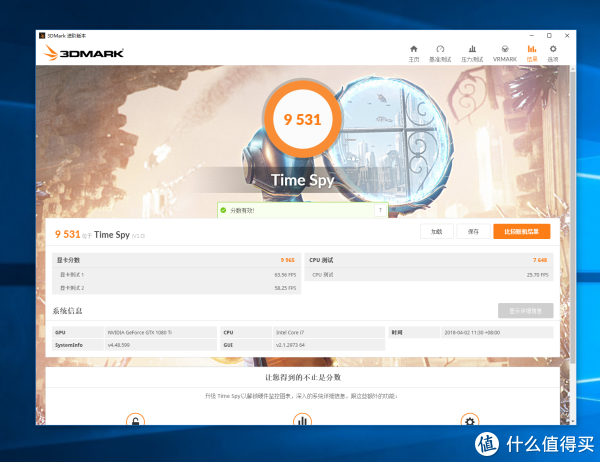
Task: Click the green checkmark valid-score icon
Action: (x=223, y=210)
